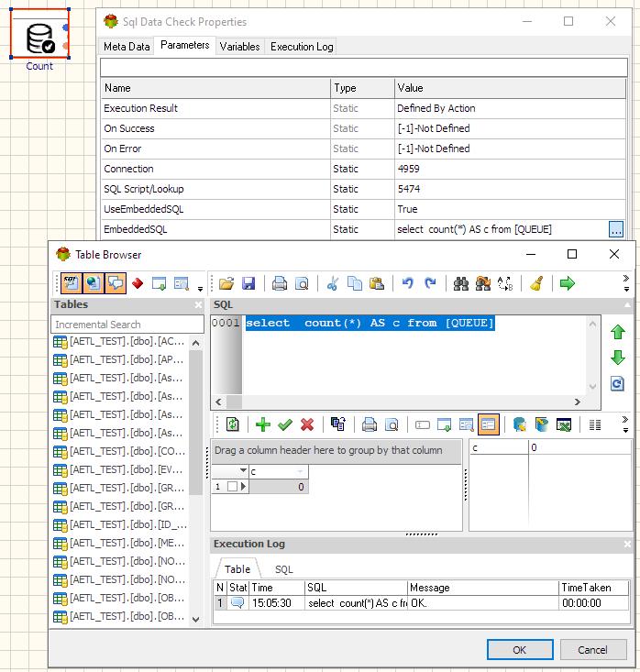Image resolution: width=640 pixels, height=672 pixels.
Task: Select the execution log row at 15:05:30
Action: point(422,603)
